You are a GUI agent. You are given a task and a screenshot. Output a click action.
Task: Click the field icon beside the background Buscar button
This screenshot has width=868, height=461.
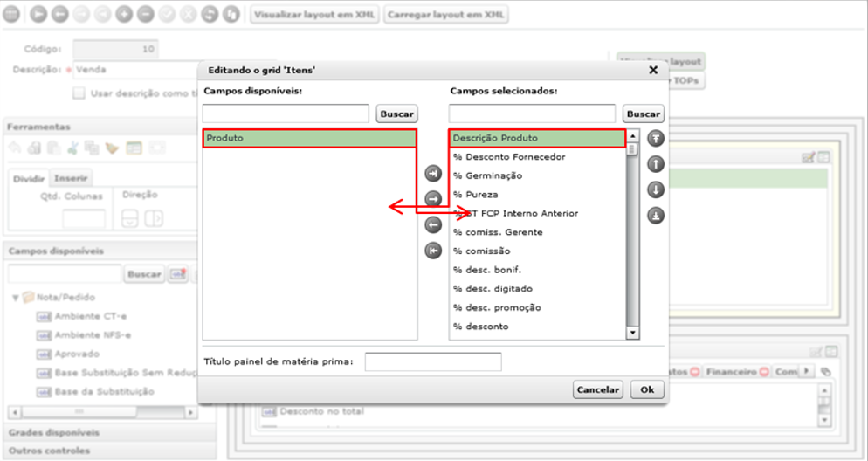(177, 274)
